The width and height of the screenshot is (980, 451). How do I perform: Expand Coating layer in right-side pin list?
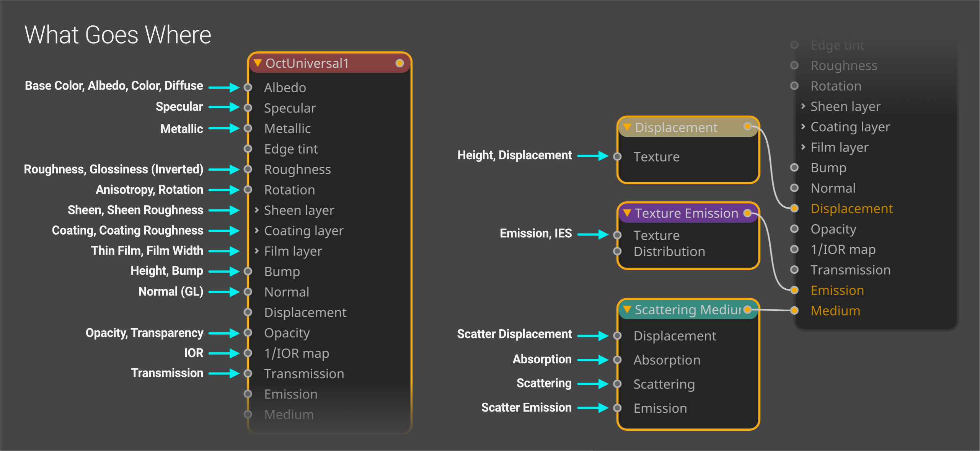pyautogui.click(x=803, y=126)
